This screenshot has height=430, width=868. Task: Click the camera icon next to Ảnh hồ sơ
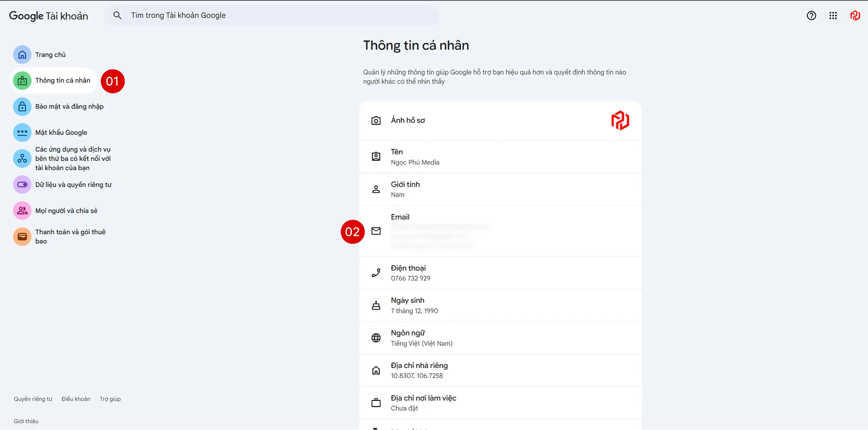pyautogui.click(x=376, y=120)
